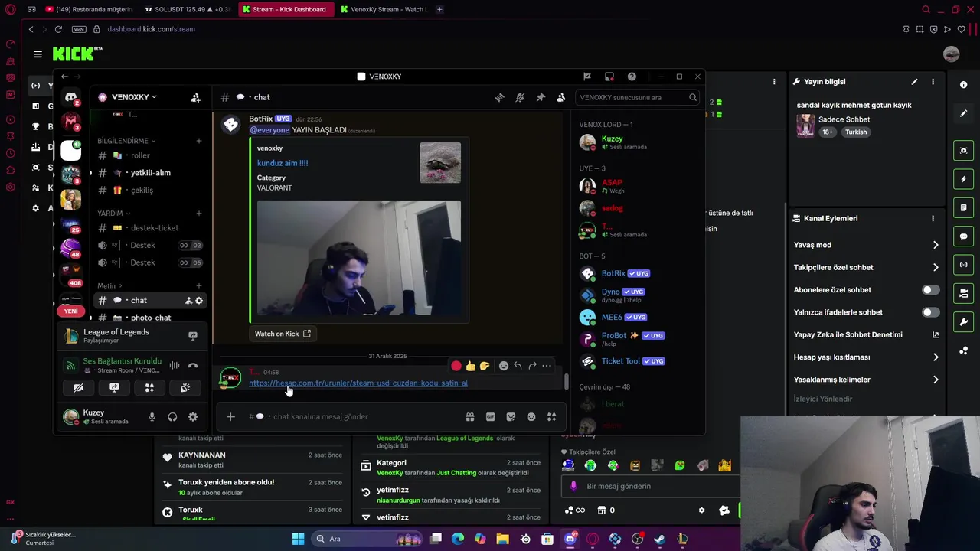Open the hesap.com.tr link in chat

point(358,383)
